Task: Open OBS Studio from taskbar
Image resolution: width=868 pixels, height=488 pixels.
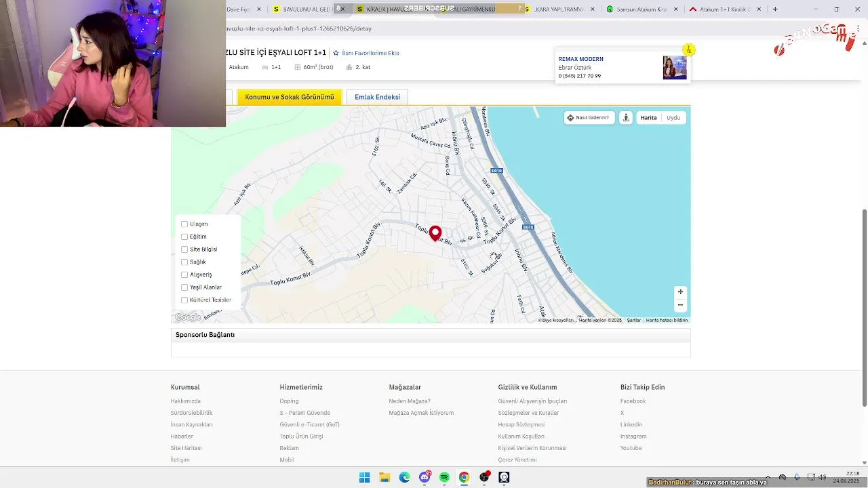Action: coord(484,477)
